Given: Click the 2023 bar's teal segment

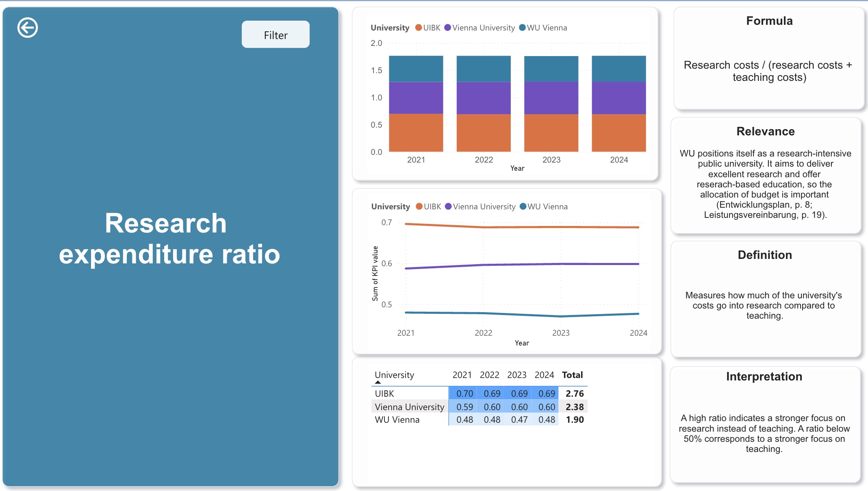Looking at the screenshot, I should click(551, 69).
